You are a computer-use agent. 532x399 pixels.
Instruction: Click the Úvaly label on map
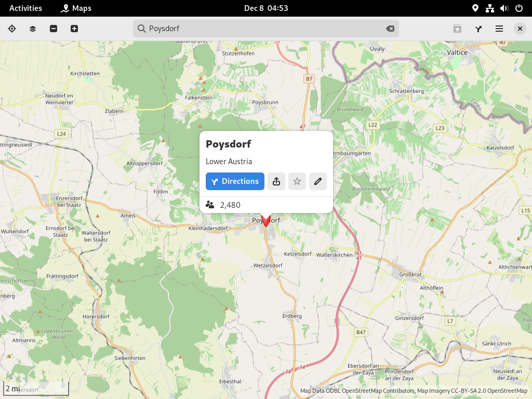pos(377,49)
